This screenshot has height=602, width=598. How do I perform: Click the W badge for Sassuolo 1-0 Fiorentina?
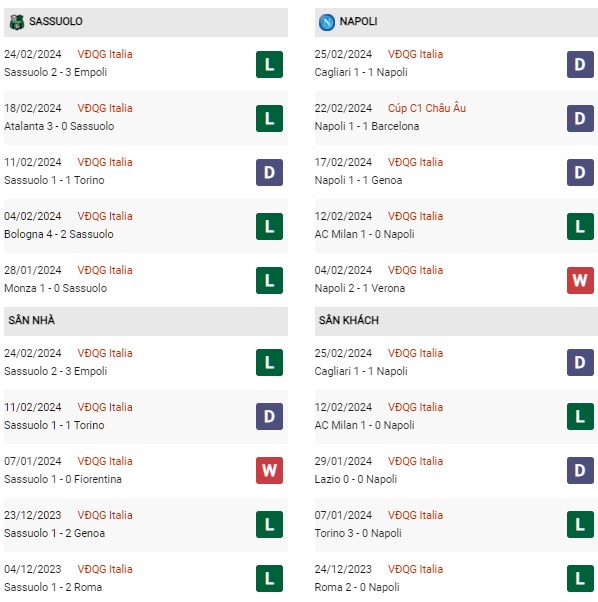pyautogui.click(x=269, y=470)
